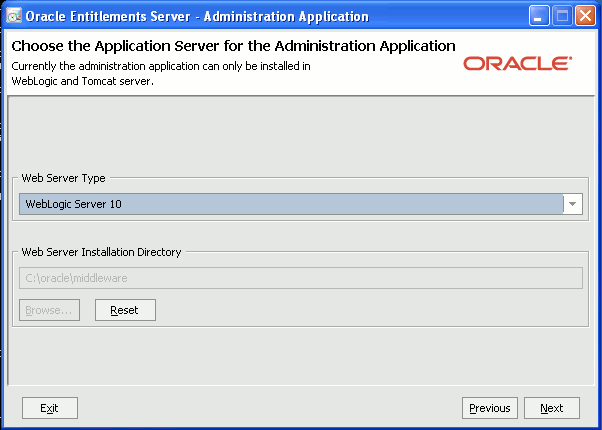Go back with the Previous button
Viewport: 602px width, 430px height.
click(x=490, y=408)
